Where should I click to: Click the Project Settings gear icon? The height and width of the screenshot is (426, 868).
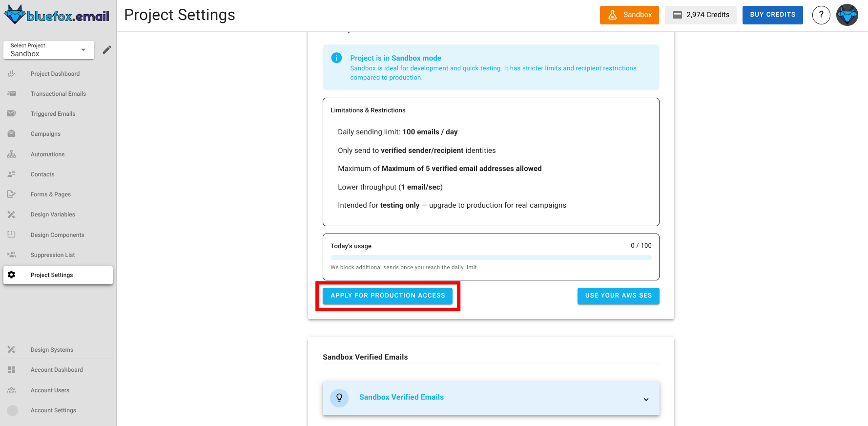pos(12,275)
